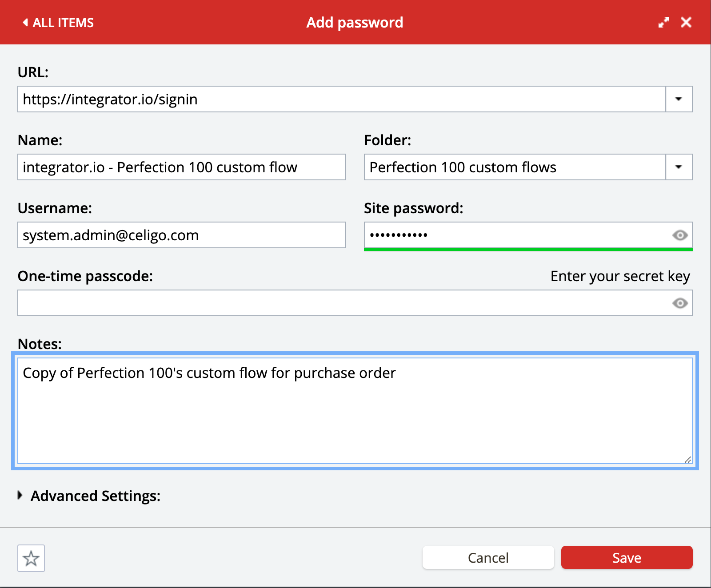The image size is (711, 588).
Task: Open the URL suggestions dropdown
Action: pyautogui.click(x=679, y=99)
